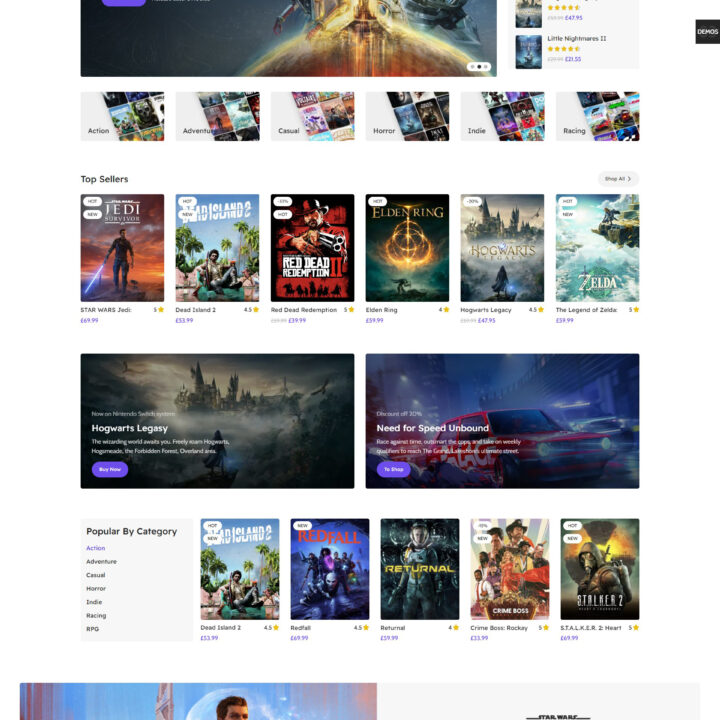Click the Hogwarts Legasy banner heading
720x720 pixels.
[129, 428]
